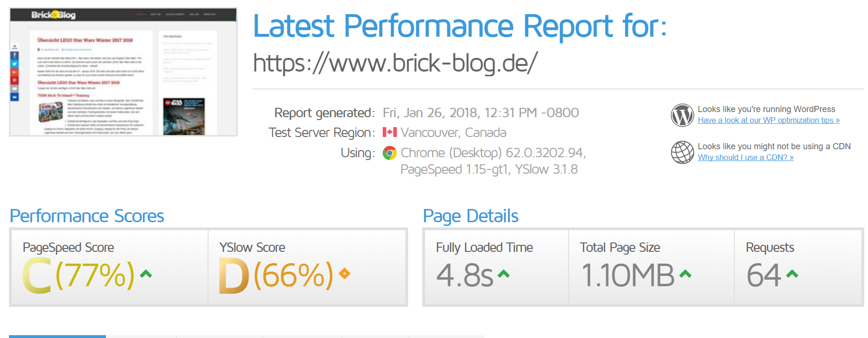Click the green arrow beside 64 requests
The width and height of the screenshot is (868, 338).
tap(792, 274)
